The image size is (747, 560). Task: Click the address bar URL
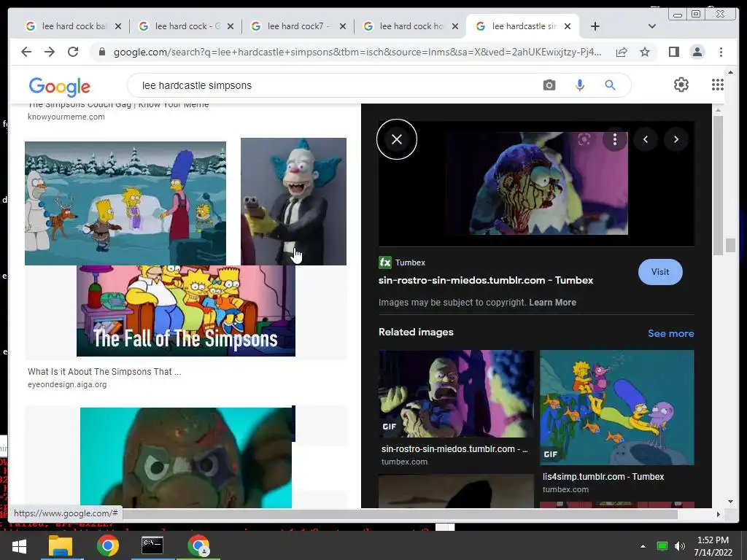click(357, 52)
